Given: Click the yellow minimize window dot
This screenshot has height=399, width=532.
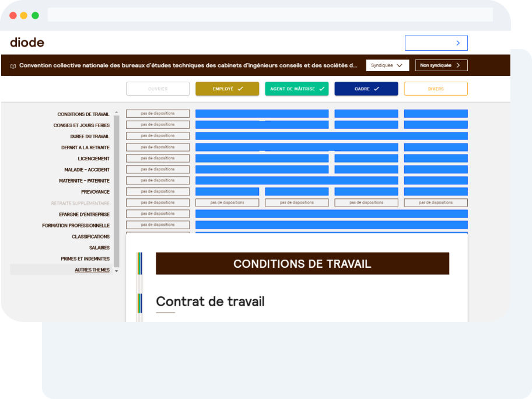Looking at the screenshot, I should pos(24,16).
